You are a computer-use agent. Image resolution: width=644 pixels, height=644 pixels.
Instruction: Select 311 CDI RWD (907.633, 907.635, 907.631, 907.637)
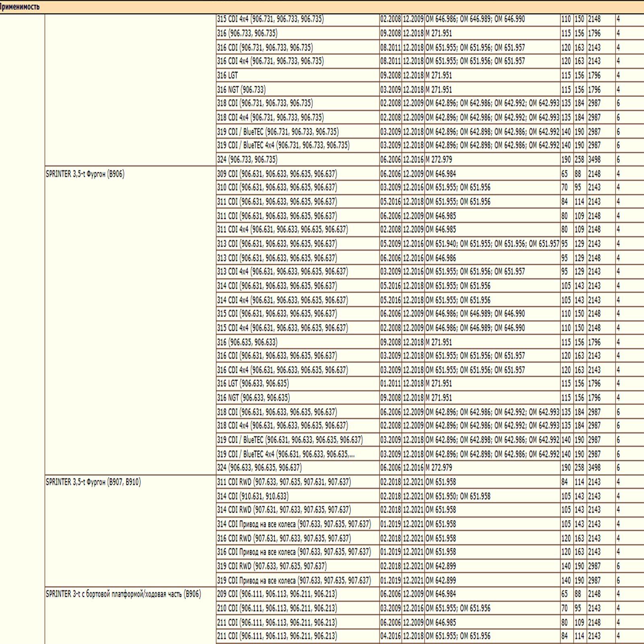[x=284, y=482]
